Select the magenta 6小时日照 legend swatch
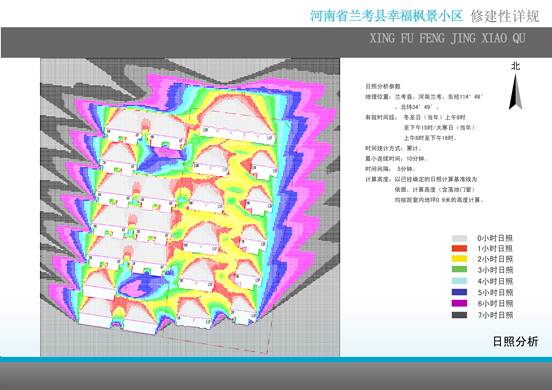The width and height of the screenshot is (552, 390). coord(459,303)
